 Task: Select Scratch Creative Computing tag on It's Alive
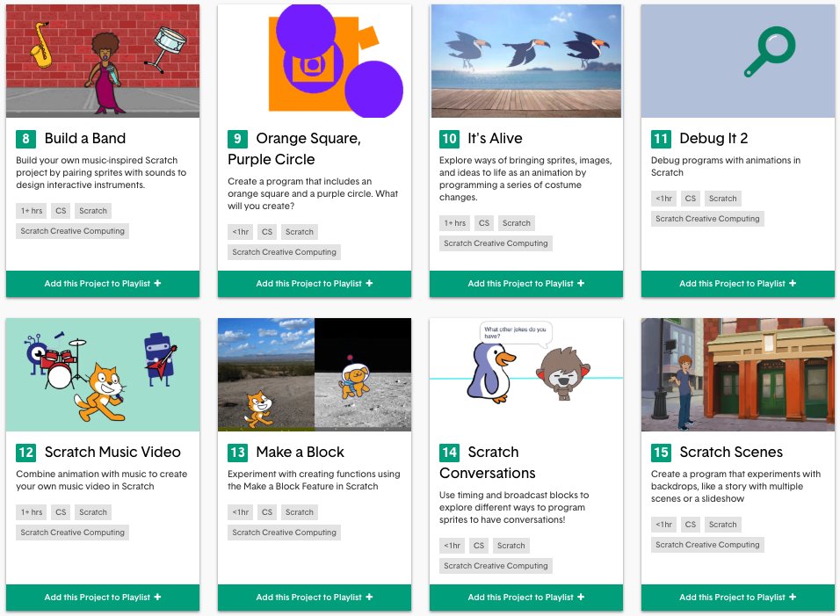(x=496, y=243)
